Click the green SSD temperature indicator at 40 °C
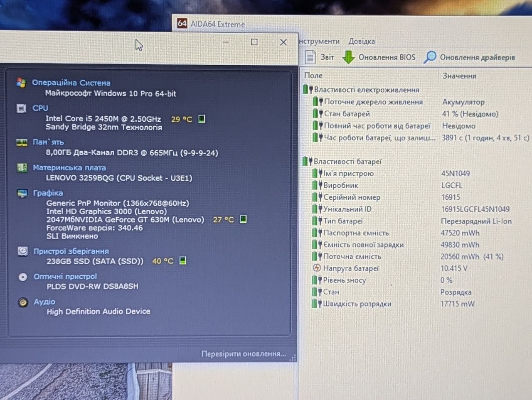 (x=182, y=260)
